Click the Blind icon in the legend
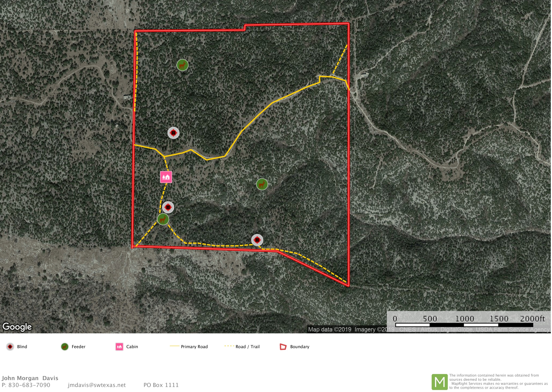Image resolution: width=552 pixels, height=392 pixels. [10, 347]
